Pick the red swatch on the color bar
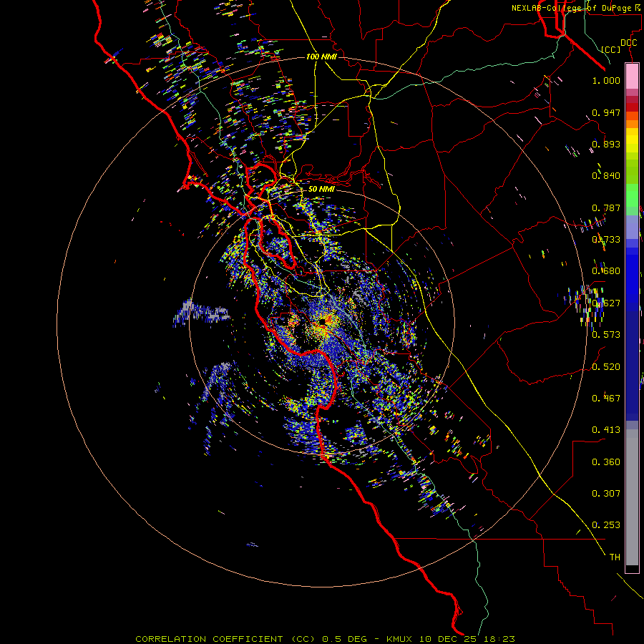644x644 pixels. [632, 107]
